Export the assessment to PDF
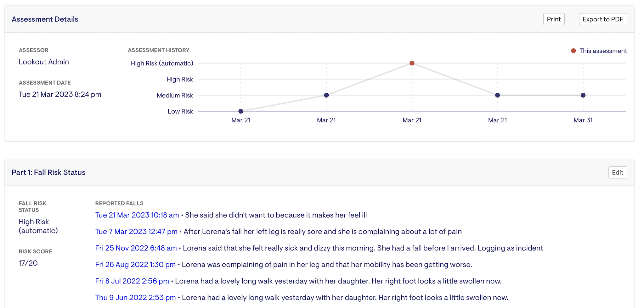Image resolution: width=644 pixels, height=308 pixels. (x=603, y=19)
